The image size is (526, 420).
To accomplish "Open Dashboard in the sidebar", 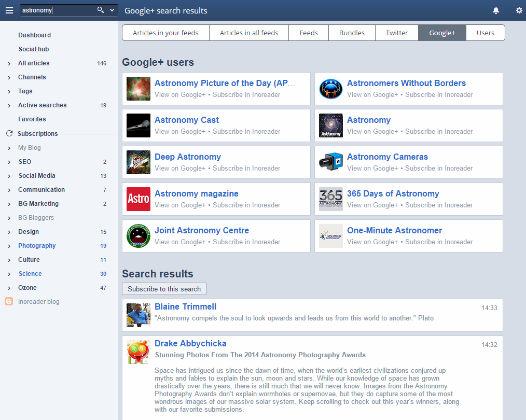I will 35,35.
